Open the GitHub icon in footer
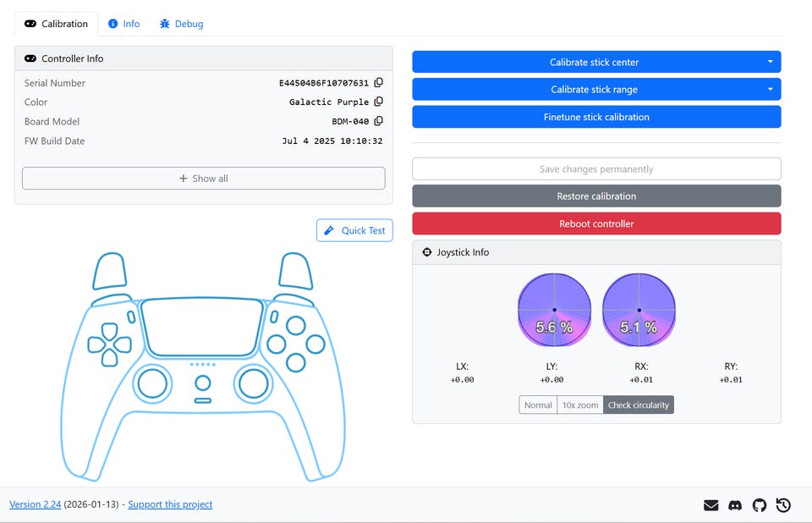812x523 pixels. pos(760,505)
